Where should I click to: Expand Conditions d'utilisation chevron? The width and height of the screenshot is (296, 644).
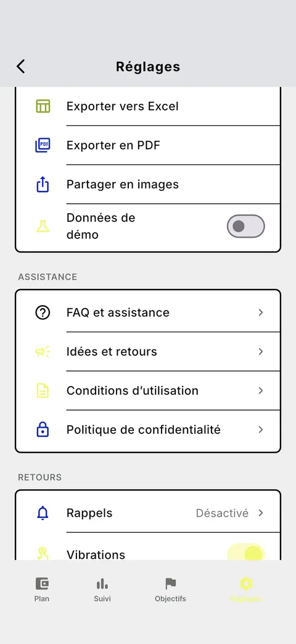[261, 391]
